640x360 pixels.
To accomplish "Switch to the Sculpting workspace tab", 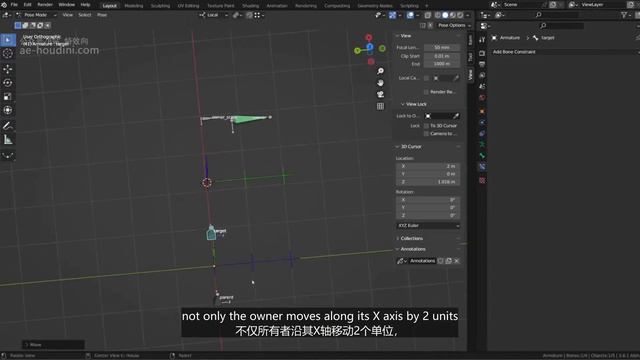I will tap(160, 6).
